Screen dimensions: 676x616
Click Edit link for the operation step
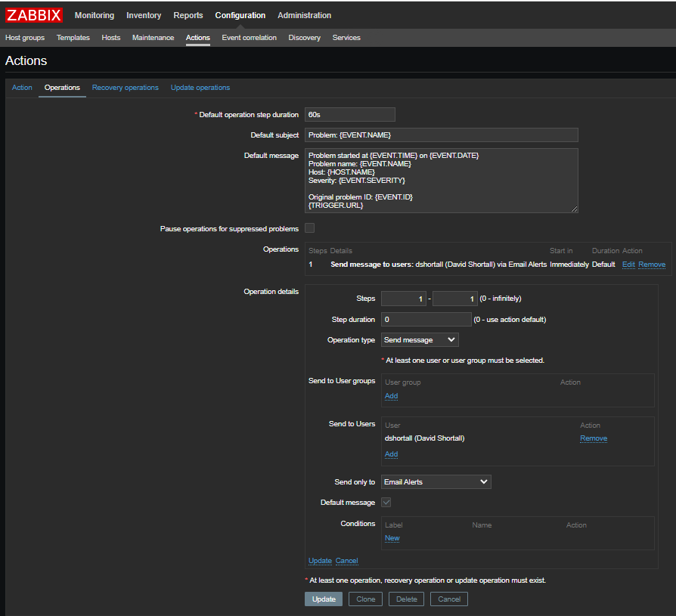point(628,265)
